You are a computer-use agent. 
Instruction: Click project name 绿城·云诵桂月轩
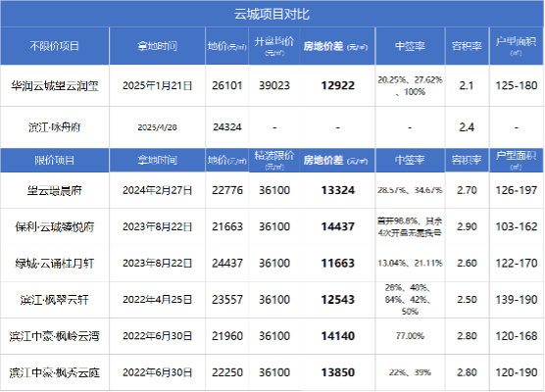[55, 264]
